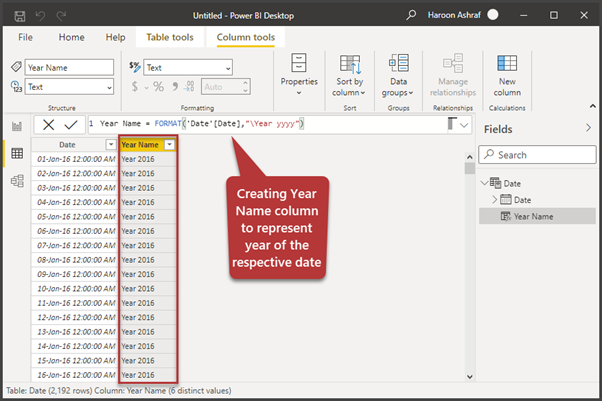
Task: Click scrollbar down arrow in data grid
Action: point(470,376)
